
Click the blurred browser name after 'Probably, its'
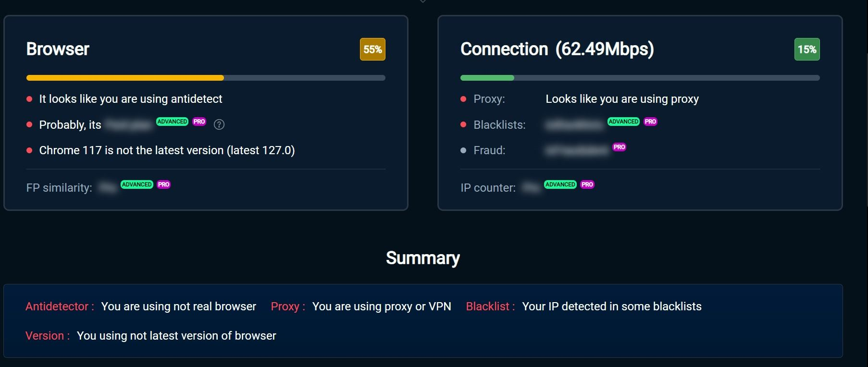[128, 125]
